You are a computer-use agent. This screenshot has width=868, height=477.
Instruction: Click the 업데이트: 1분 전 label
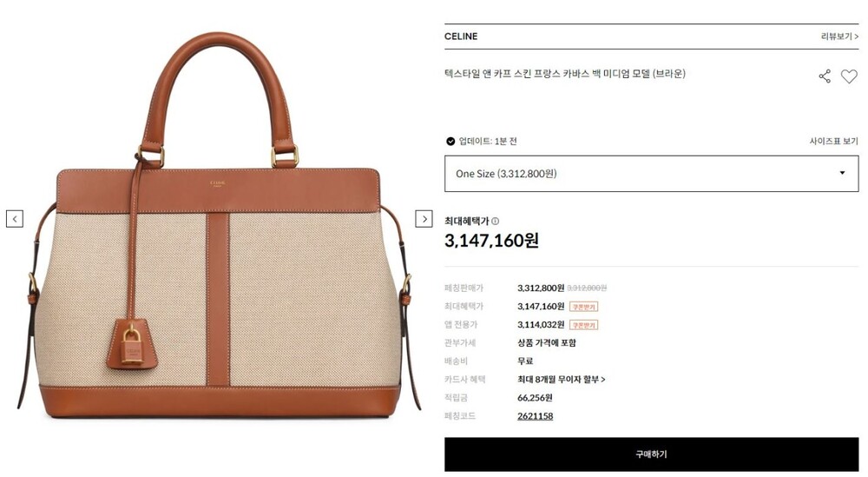pyautogui.click(x=488, y=142)
